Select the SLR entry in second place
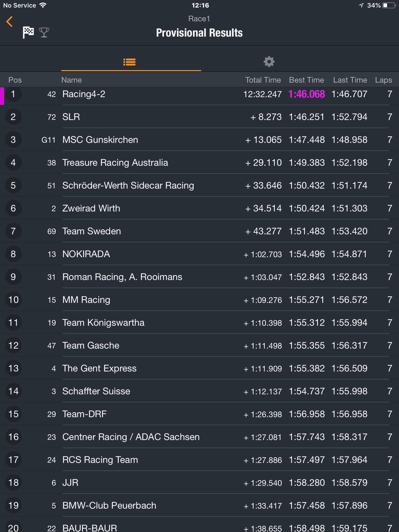The width and height of the screenshot is (399, 532). 199,117
